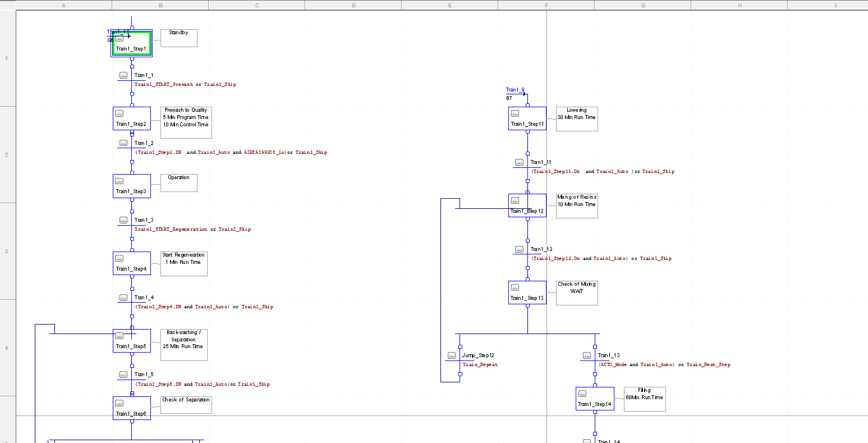Click the Train1_Step2.DN AIRSA199208_Lo condition text
This screenshot has width=868, height=443.
(x=231, y=153)
